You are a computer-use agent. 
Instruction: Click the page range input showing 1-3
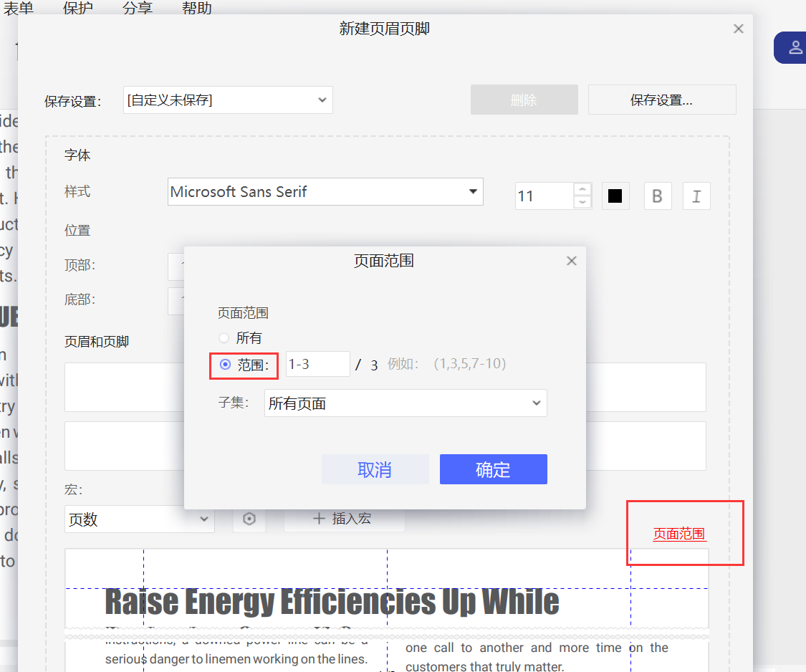coord(317,364)
